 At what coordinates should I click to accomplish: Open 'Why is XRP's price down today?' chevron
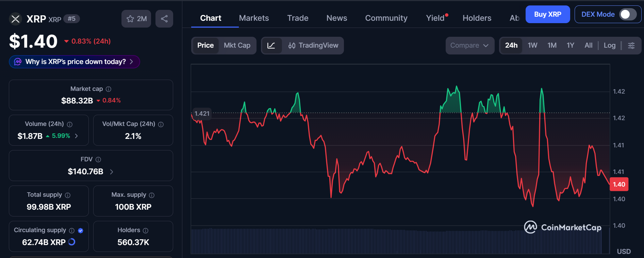pyautogui.click(x=131, y=62)
